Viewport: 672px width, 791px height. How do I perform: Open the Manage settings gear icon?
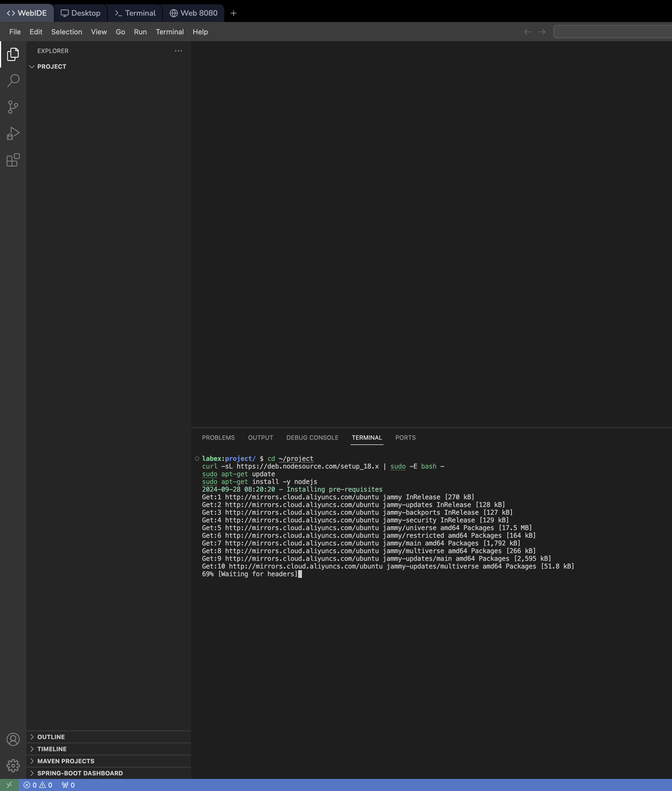coord(13,765)
